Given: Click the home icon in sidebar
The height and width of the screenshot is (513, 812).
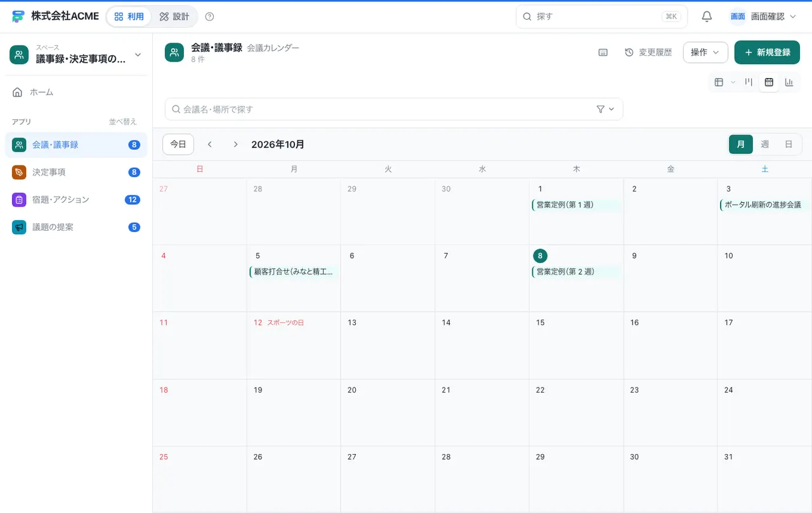Looking at the screenshot, I should pyautogui.click(x=18, y=93).
